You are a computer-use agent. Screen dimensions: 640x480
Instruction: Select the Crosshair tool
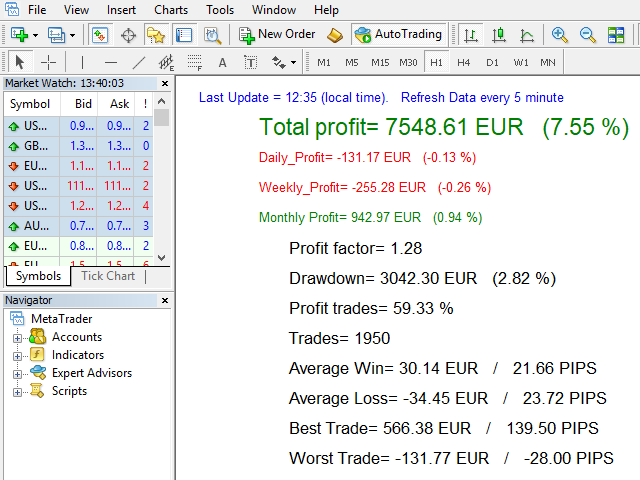48,62
